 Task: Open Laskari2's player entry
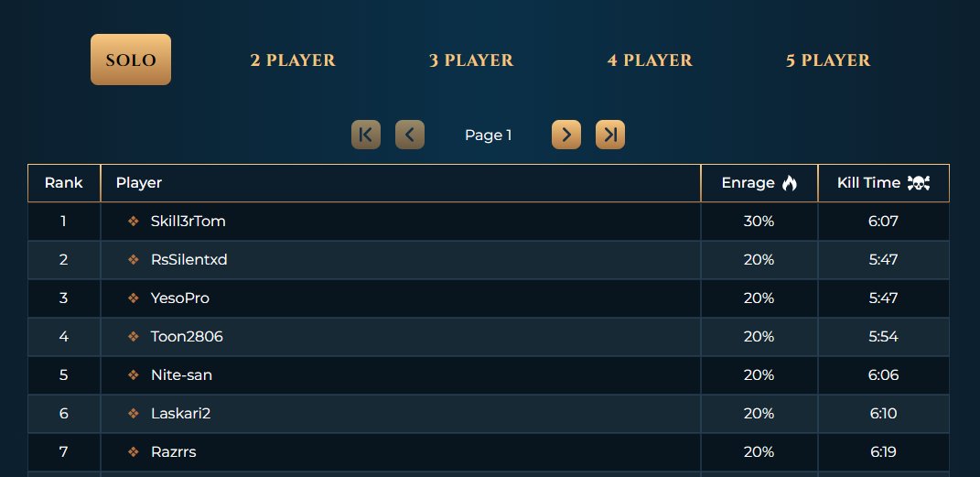180,414
